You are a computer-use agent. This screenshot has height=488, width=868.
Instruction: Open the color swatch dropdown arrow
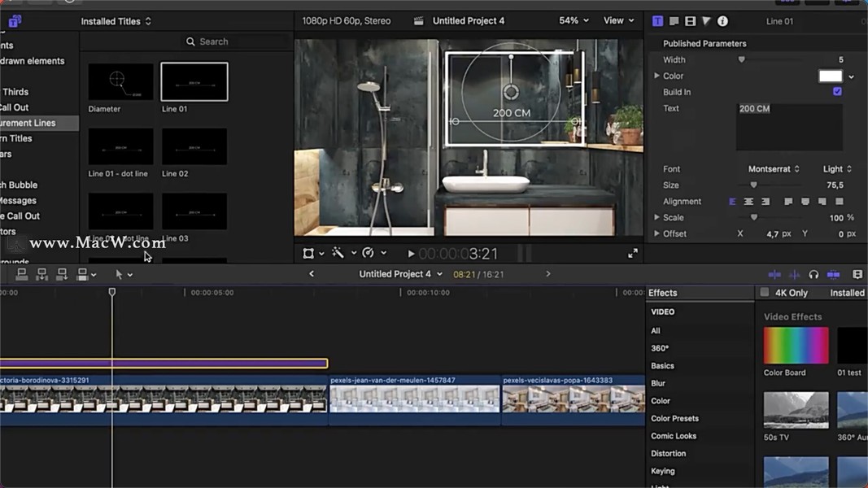tap(852, 77)
